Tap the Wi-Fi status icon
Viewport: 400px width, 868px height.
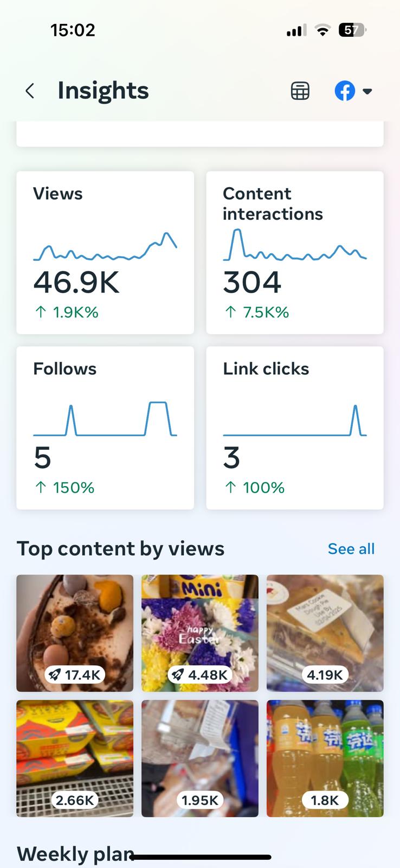tap(322, 30)
